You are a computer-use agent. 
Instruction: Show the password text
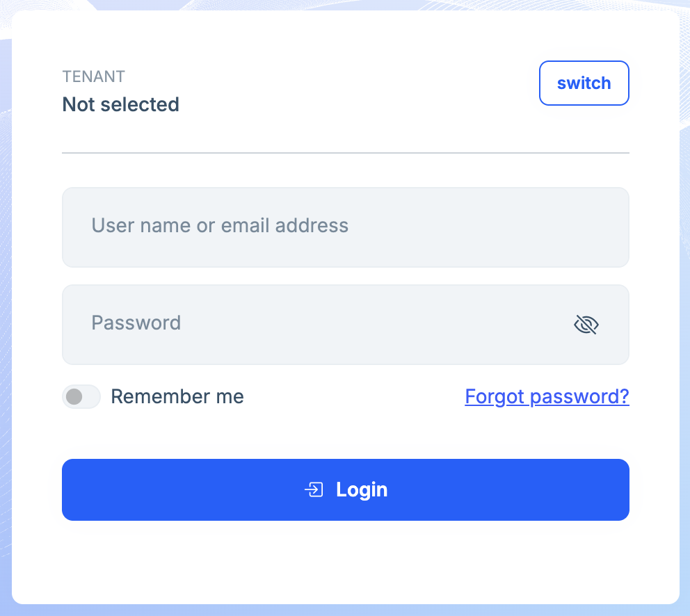coord(586,324)
